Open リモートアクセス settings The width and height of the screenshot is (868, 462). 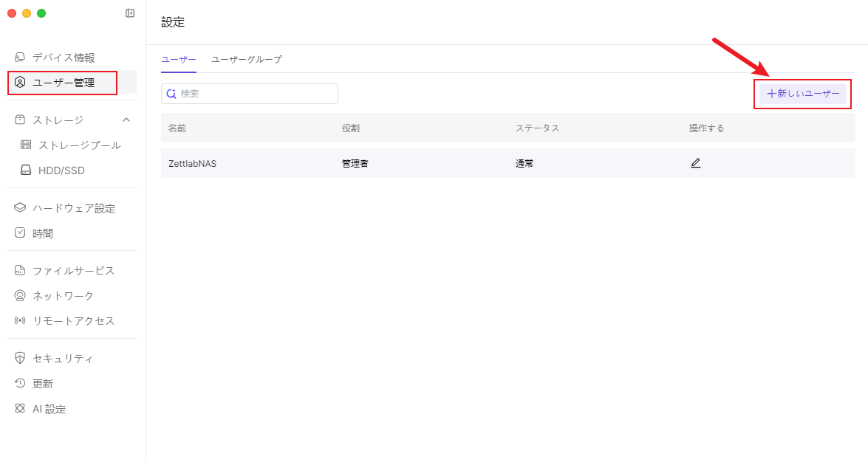point(73,321)
